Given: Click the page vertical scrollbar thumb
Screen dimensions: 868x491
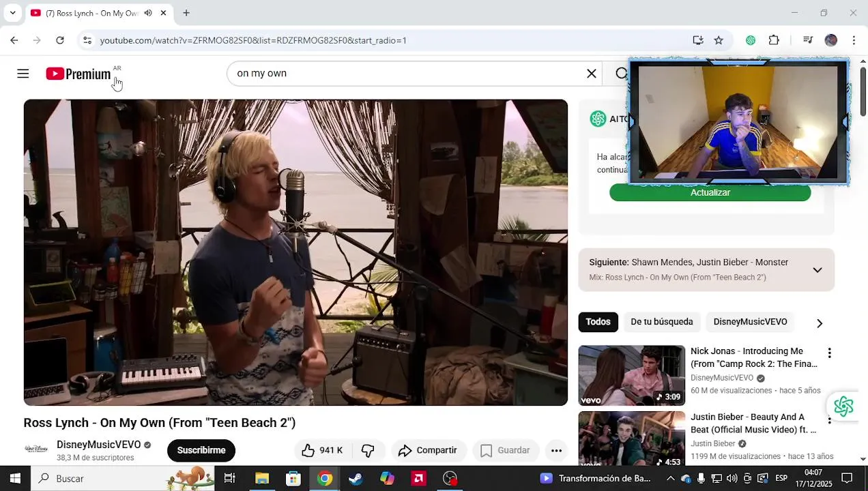Looking at the screenshot, I should (863, 91).
